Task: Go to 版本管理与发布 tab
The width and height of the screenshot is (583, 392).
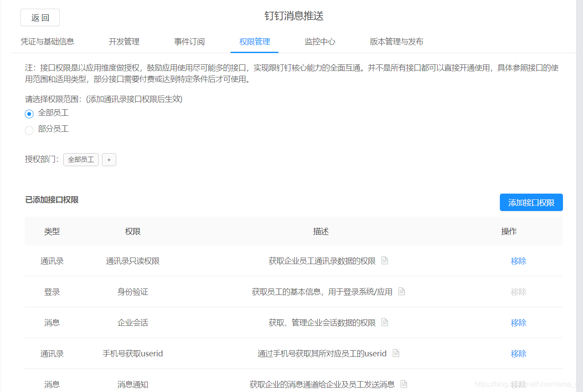Action: click(397, 42)
